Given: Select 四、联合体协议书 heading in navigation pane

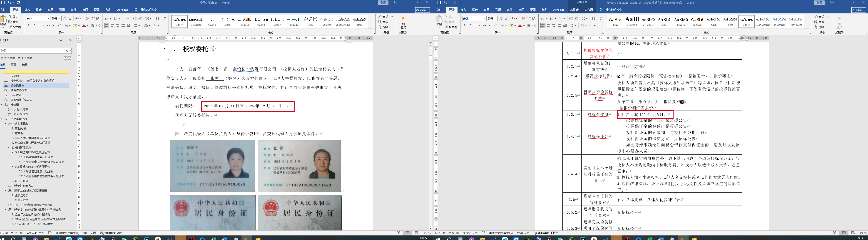Looking at the screenshot, I should tap(19, 90).
